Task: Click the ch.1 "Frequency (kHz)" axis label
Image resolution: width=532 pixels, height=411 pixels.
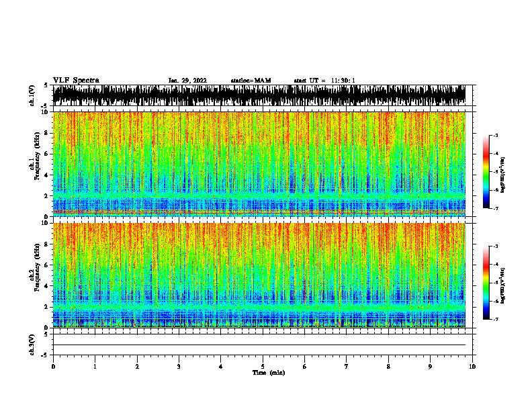Action: click(x=37, y=156)
